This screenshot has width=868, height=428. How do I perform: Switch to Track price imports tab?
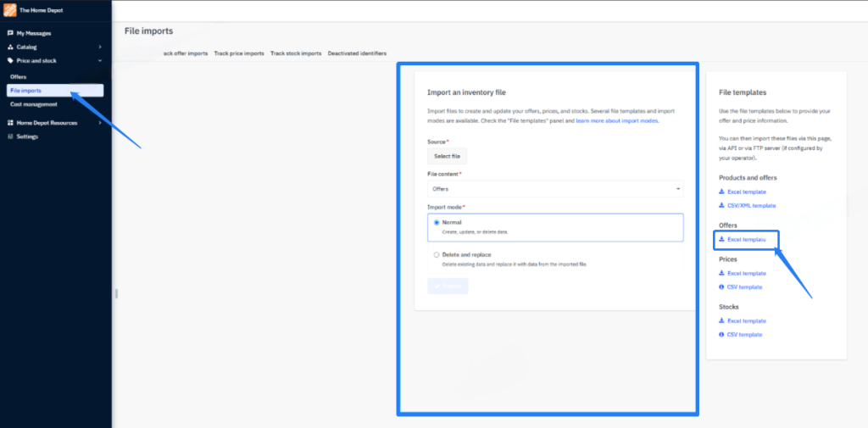point(239,53)
